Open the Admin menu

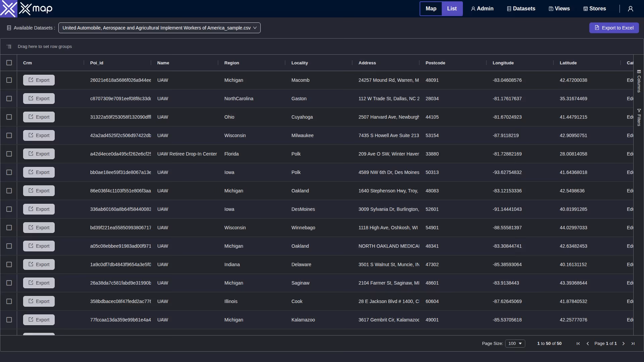coord(482,9)
